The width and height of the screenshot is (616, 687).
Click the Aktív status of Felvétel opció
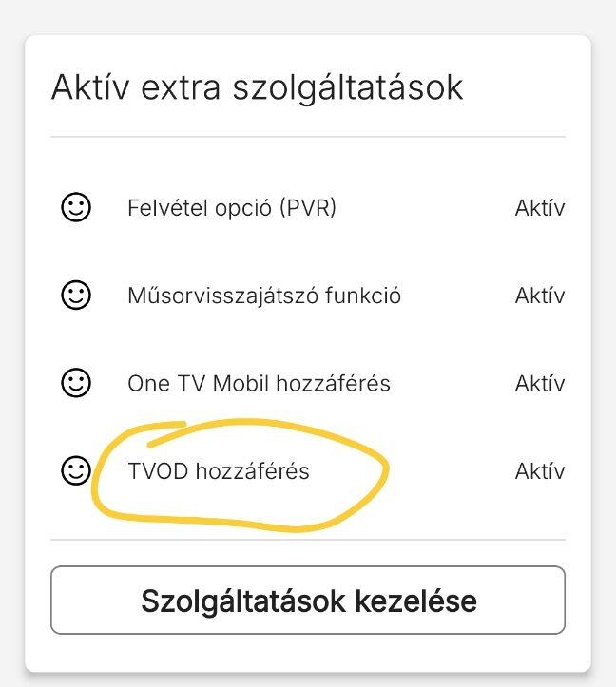click(540, 208)
